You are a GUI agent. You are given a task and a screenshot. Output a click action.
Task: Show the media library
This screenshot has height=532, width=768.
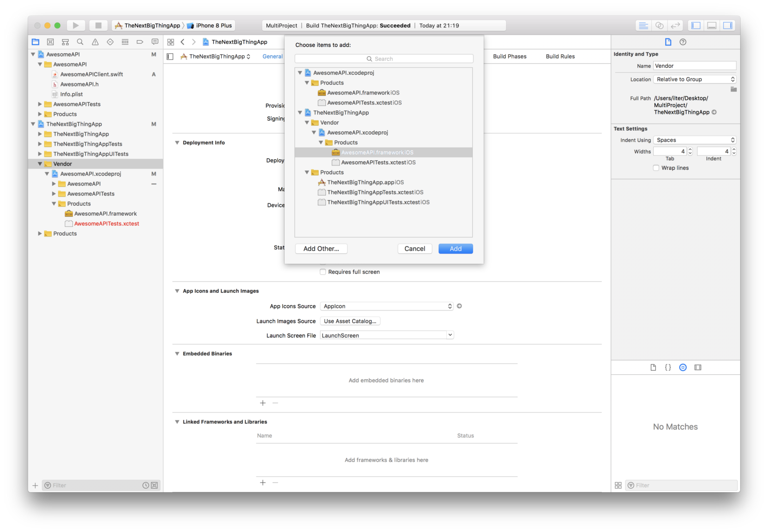tap(698, 367)
